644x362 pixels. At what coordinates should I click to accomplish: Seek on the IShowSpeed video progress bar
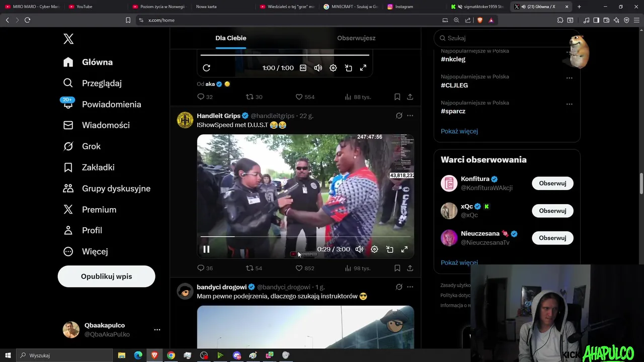pos(305,236)
